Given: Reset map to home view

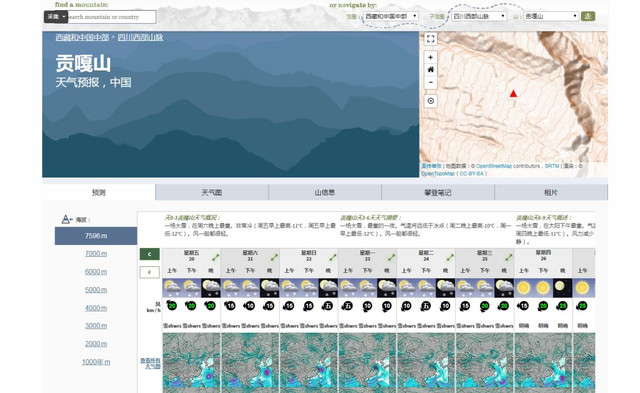Looking at the screenshot, I should [431, 70].
